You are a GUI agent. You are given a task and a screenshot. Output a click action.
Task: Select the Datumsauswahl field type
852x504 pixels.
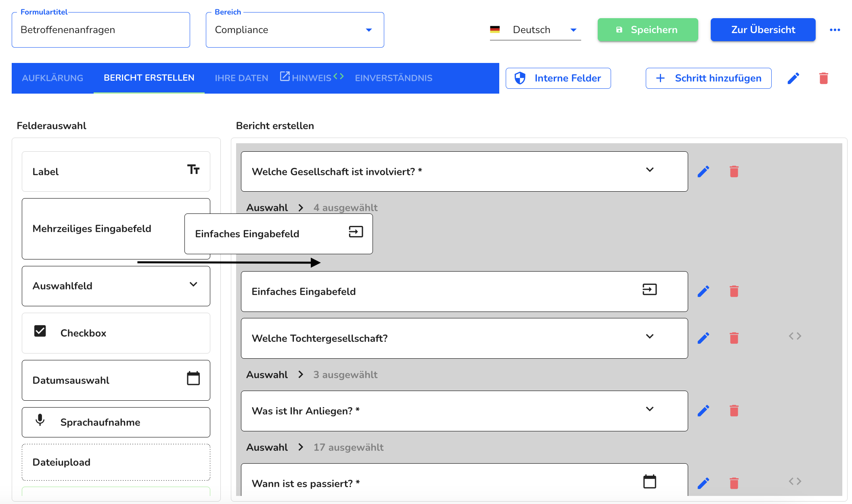(x=116, y=380)
